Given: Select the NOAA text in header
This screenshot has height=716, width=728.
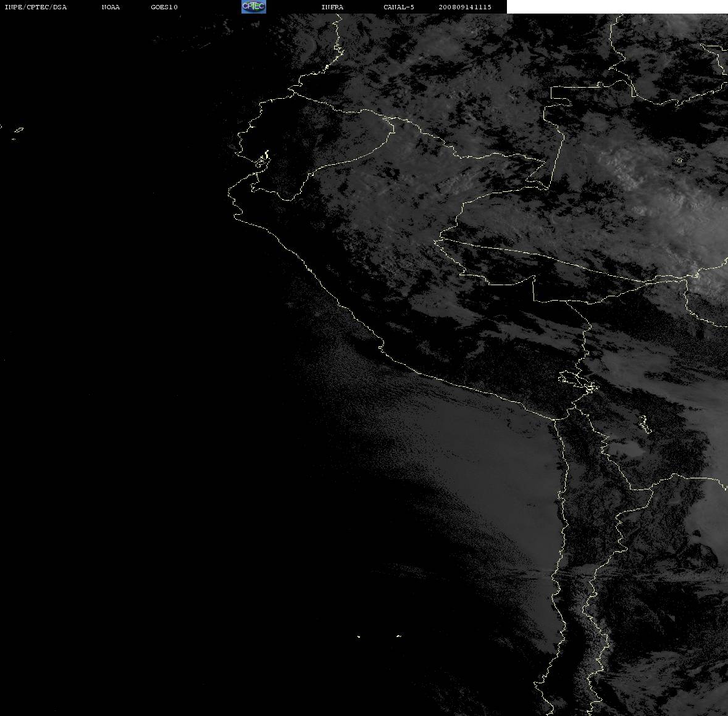Looking at the screenshot, I should (x=111, y=7).
